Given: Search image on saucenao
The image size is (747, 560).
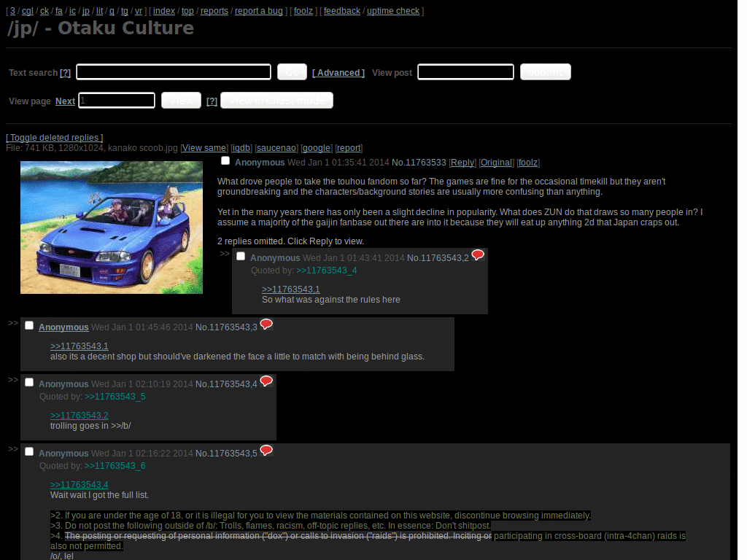Looking at the screenshot, I should (x=276, y=148).
